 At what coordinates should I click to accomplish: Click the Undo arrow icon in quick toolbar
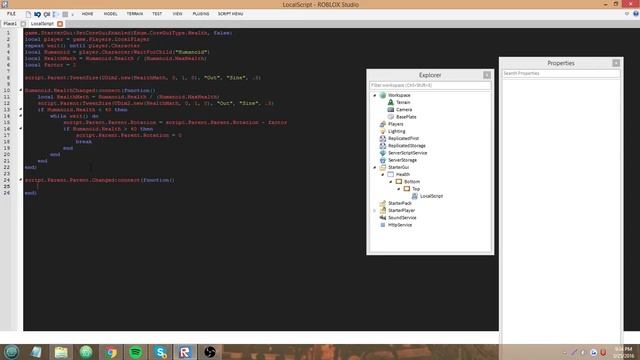point(38,14)
